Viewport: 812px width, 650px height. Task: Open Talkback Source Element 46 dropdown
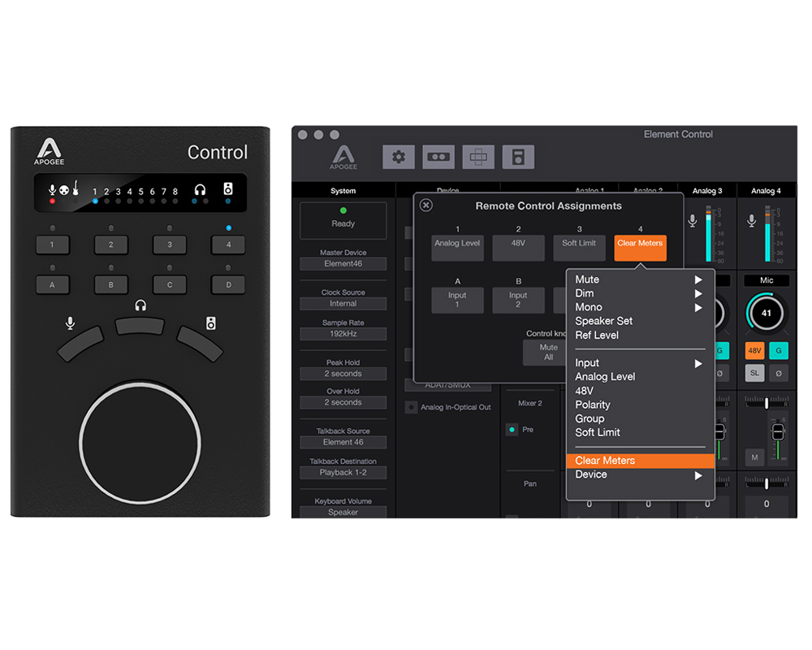click(x=343, y=443)
